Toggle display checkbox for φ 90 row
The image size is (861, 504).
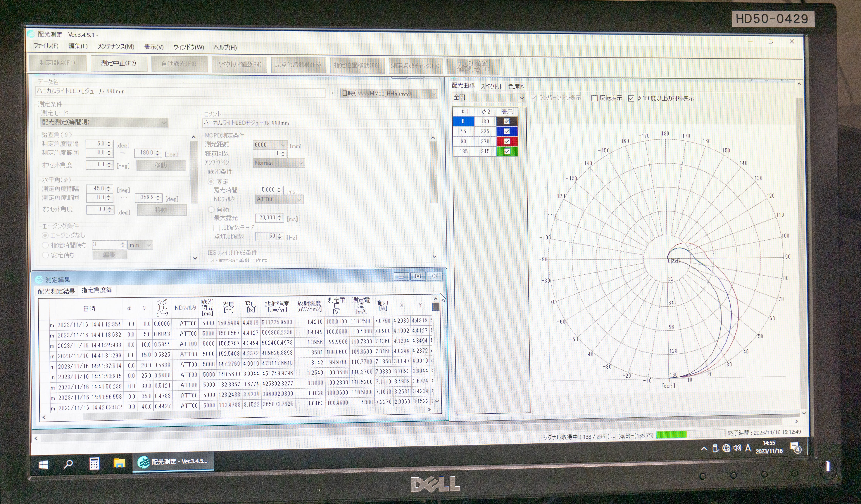pyautogui.click(x=507, y=141)
